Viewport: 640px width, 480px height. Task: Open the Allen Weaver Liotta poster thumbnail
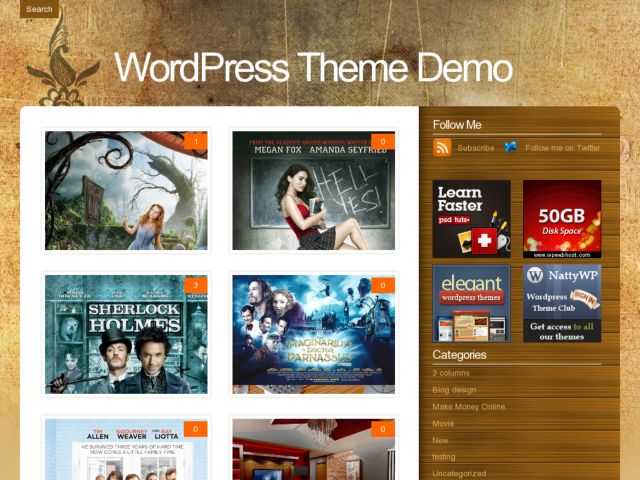click(x=126, y=449)
